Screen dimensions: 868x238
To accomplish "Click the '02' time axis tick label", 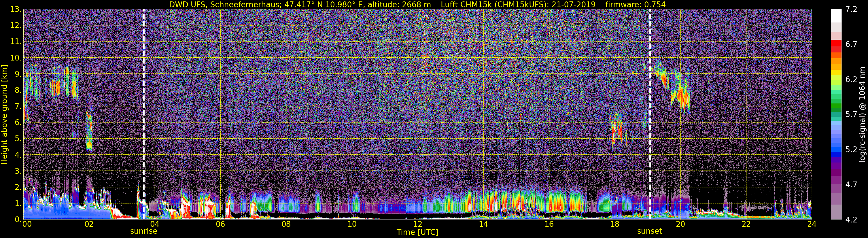I will [x=89, y=224].
